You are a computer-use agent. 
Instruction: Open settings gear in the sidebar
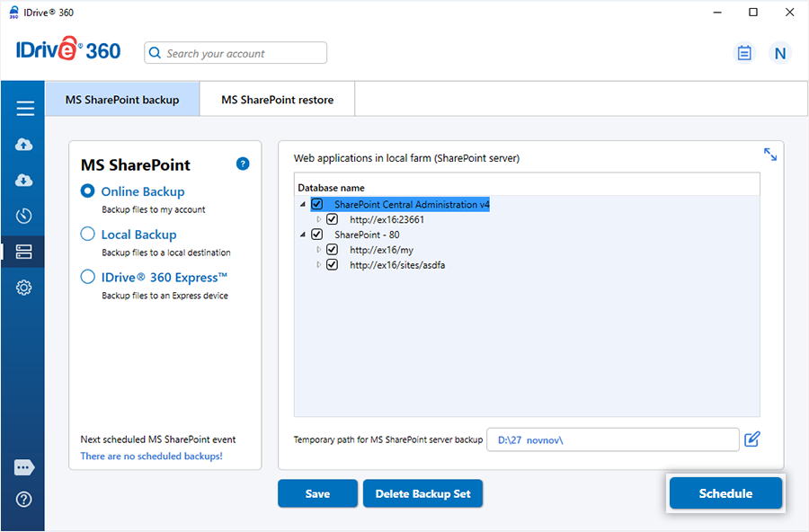(x=24, y=288)
